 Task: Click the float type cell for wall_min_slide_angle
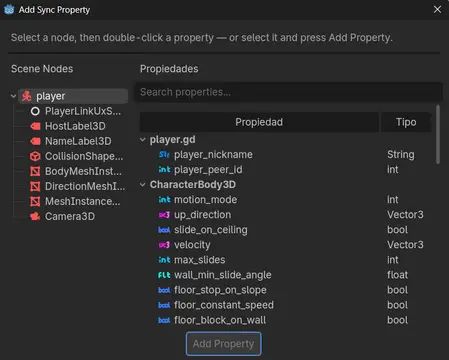397,275
